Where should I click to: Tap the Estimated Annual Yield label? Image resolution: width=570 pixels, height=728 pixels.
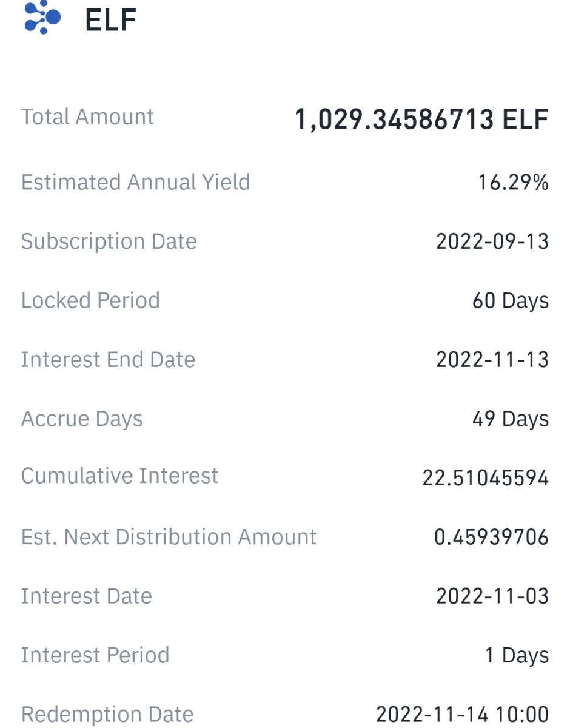pyautogui.click(x=136, y=182)
